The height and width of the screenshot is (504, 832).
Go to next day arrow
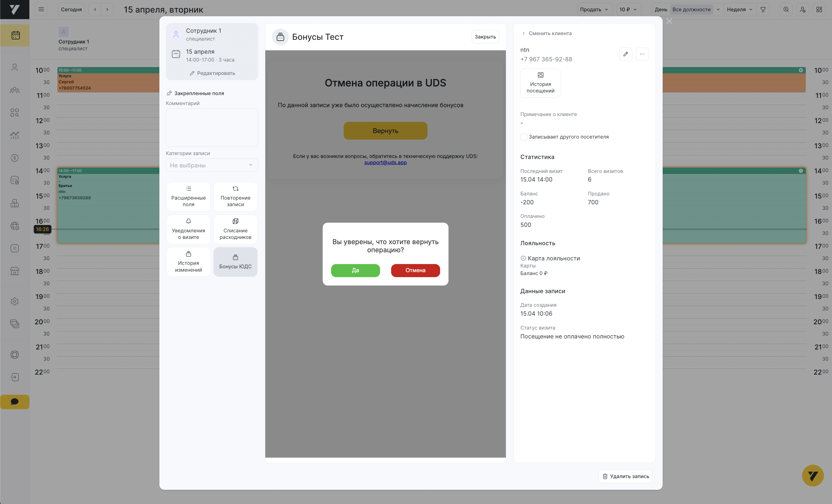pos(107,9)
